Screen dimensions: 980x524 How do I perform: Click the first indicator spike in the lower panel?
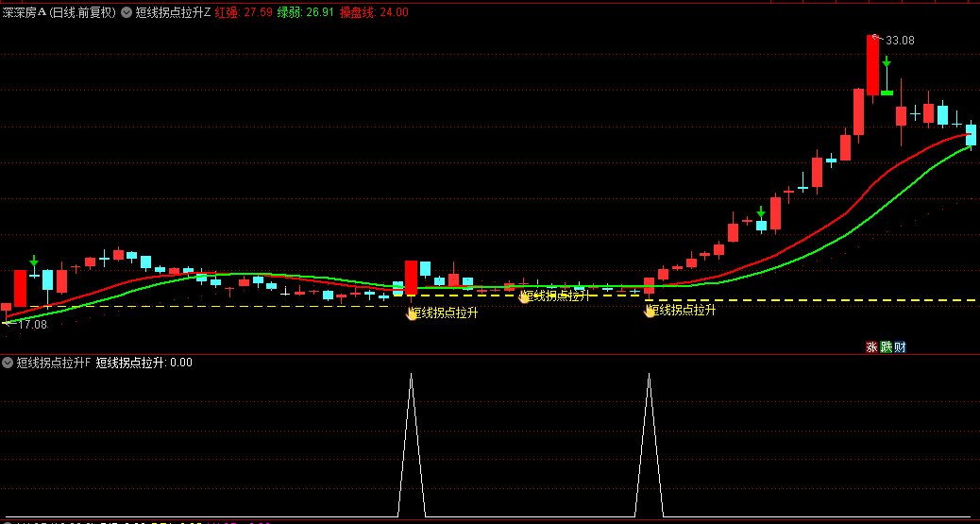point(412,446)
